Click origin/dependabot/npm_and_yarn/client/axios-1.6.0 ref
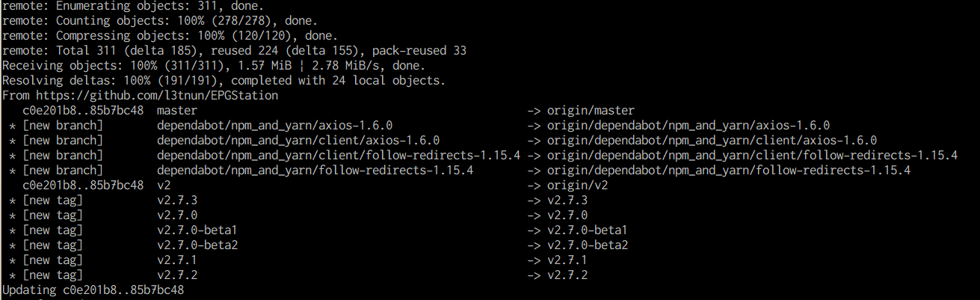The width and height of the screenshot is (980, 300). pyautogui.click(x=712, y=141)
